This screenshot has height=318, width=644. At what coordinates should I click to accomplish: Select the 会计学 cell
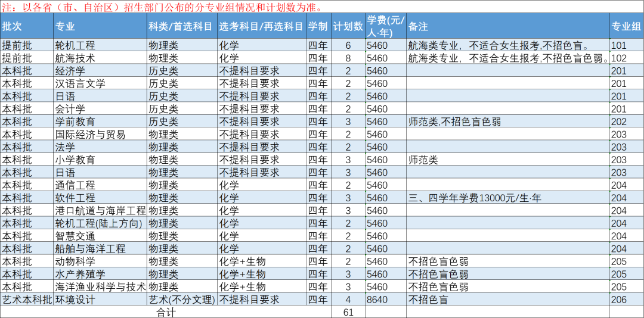tap(100, 109)
